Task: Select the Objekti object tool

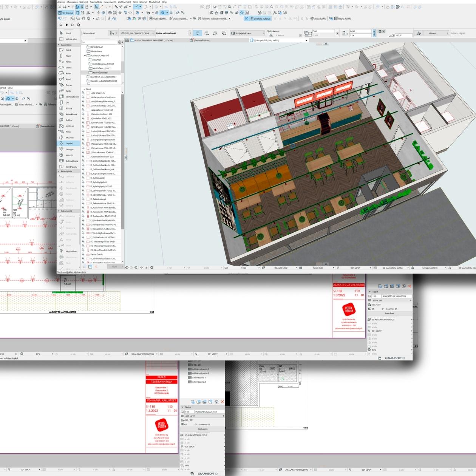Action: pos(68,144)
